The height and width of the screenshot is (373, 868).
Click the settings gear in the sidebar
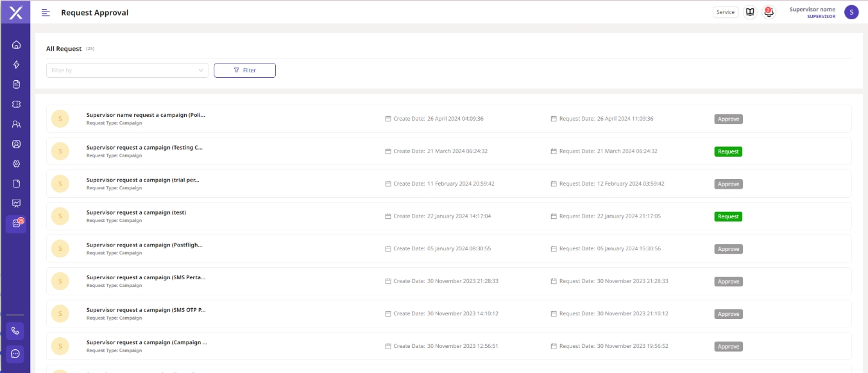coord(16,164)
